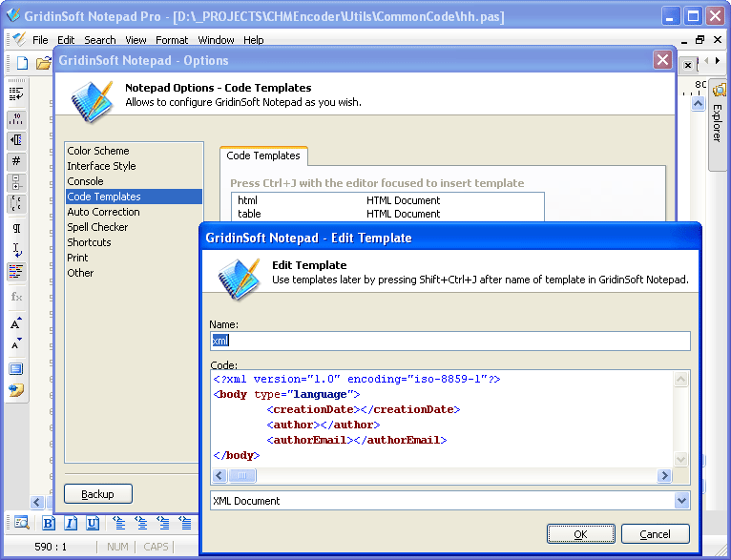Open the File menu
This screenshot has height=560, width=731.
pos(40,40)
